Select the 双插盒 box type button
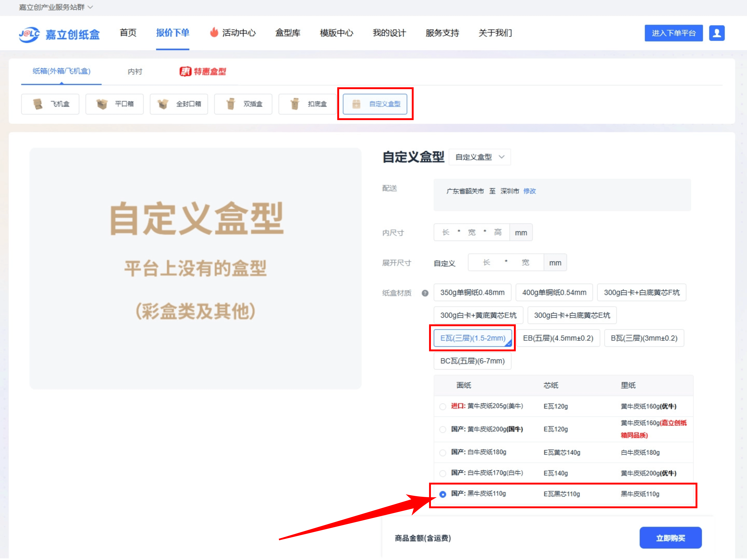This screenshot has width=747, height=560. pos(243,104)
